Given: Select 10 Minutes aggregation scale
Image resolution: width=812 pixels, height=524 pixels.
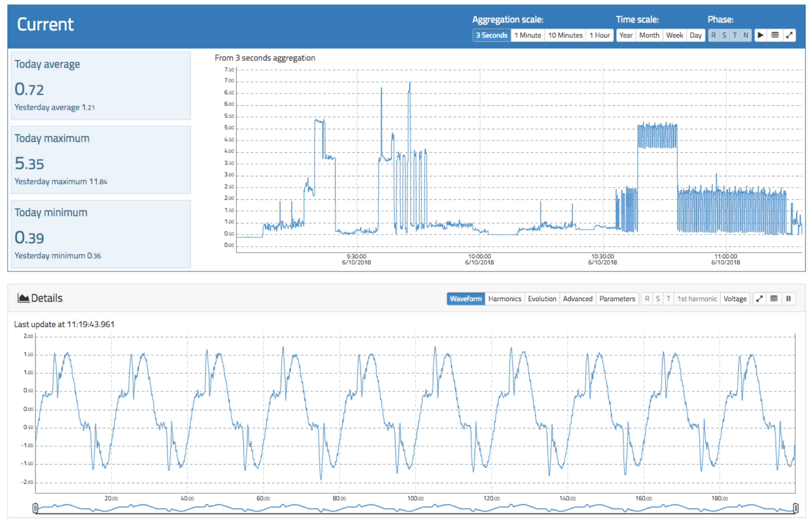Looking at the screenshot, I should pyautogui.click(x=565, y=35).
